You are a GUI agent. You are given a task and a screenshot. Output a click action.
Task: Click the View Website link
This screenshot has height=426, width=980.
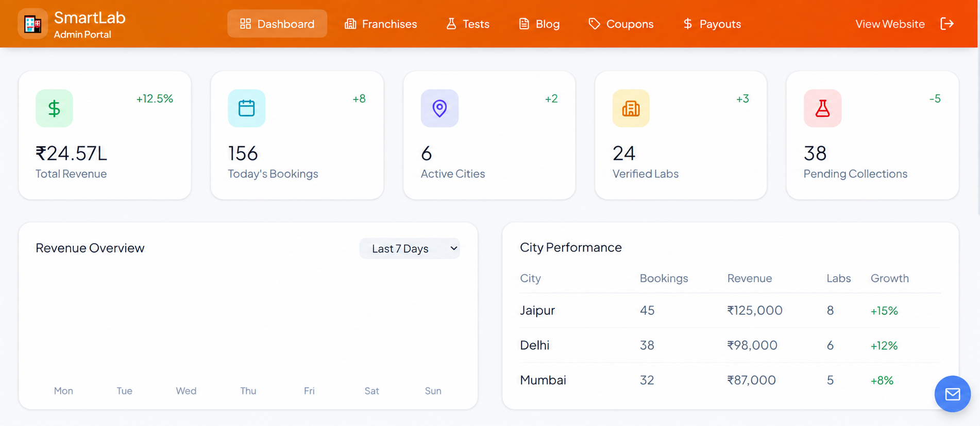890,24
